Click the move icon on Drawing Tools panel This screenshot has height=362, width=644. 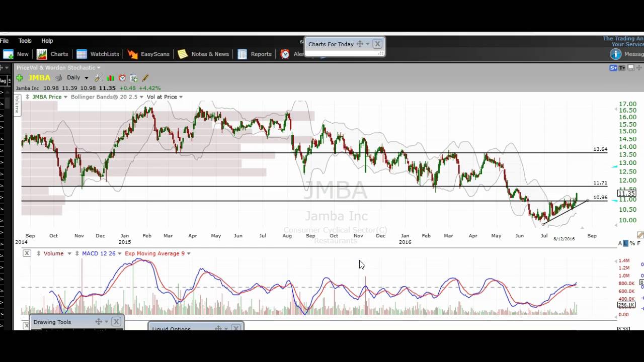(99, 322)
